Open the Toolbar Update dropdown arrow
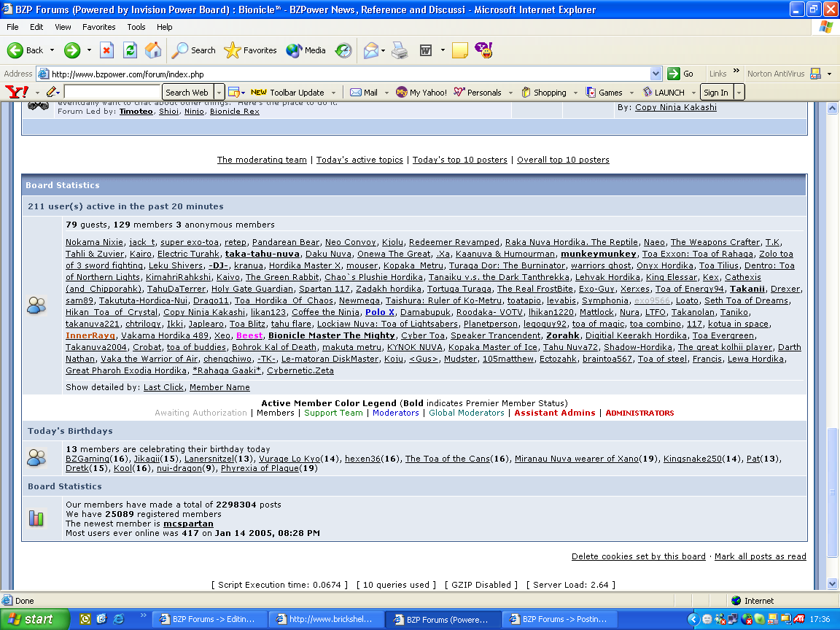The width and height of the screenshot is (840, 630). [x=333, y=92]
